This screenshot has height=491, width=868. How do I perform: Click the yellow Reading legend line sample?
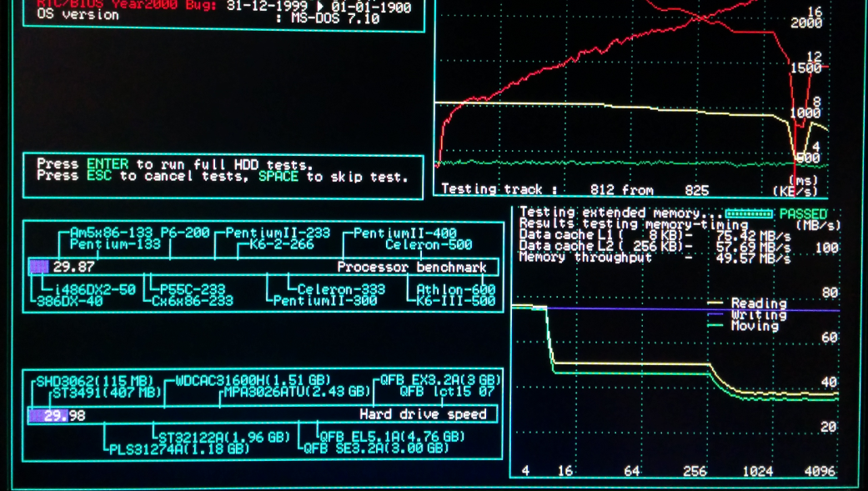point(715,303)
